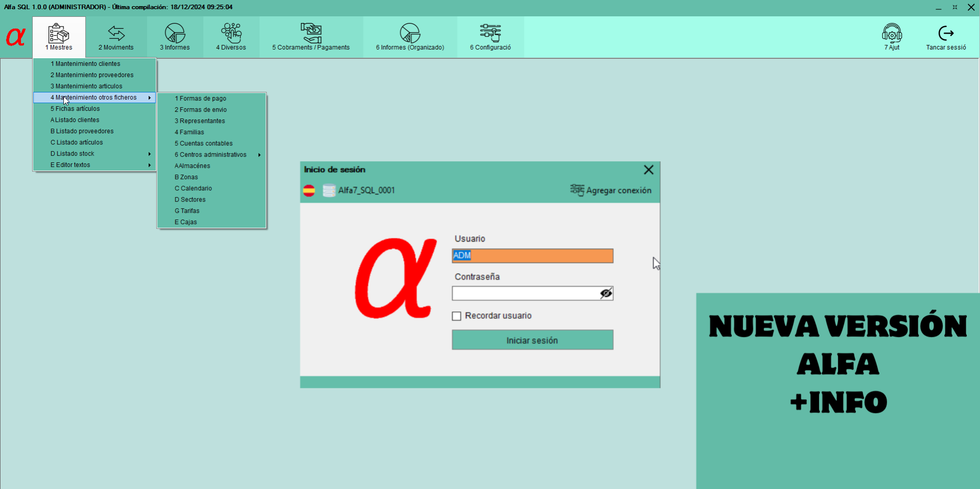
Task: Click the 7 Ajut help headset icon
Action: coord(892,37)
